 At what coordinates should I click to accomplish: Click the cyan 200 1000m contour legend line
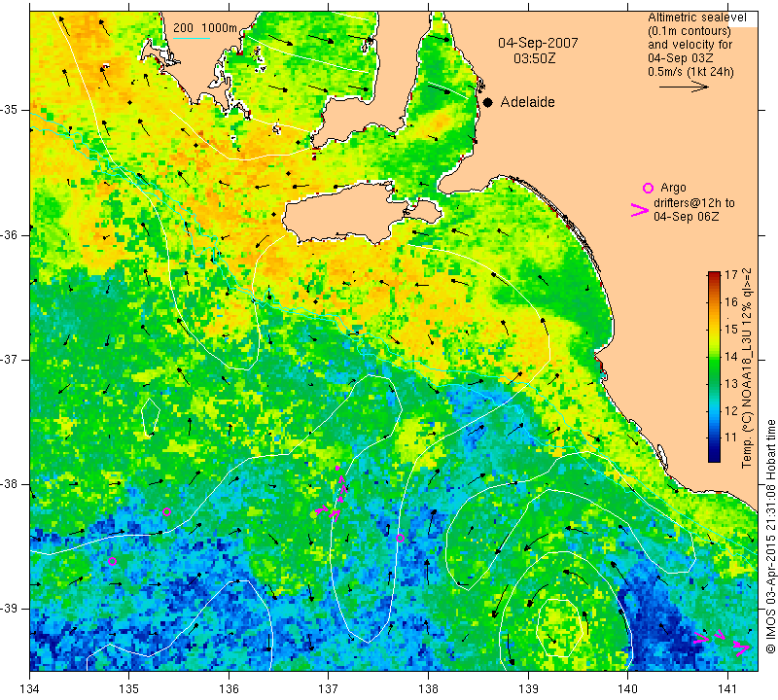(192, 39)
